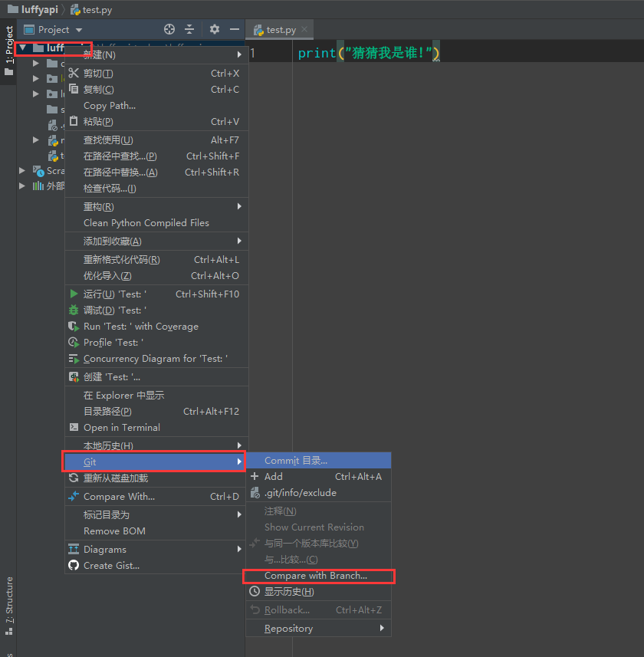Click the collapse all icon in Project panel
This screenshot has width=644, height=657.
click(189, 29)
